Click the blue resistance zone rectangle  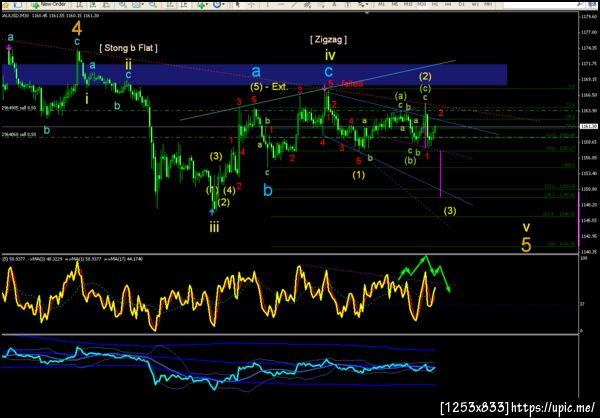(x=254, y=75)
